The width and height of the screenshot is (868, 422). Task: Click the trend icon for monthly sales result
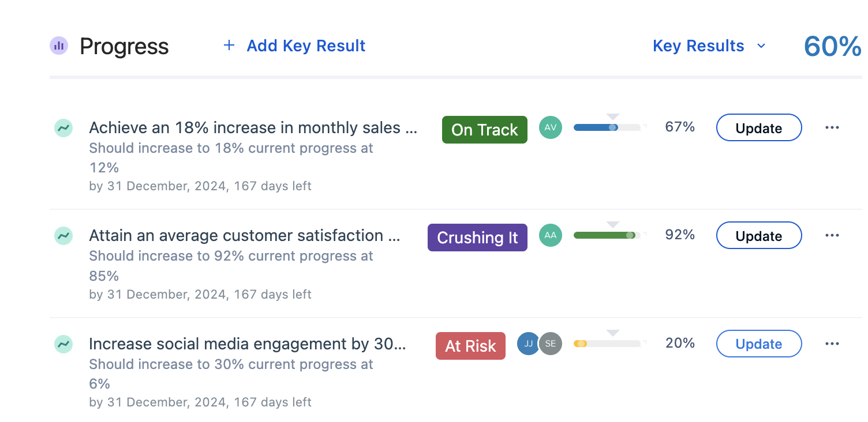click(63, 127)
